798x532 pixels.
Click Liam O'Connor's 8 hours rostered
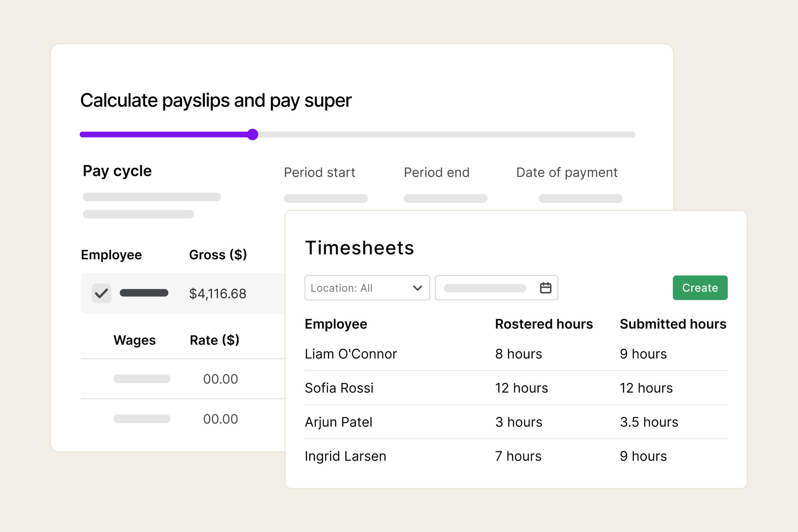[x=518, y=354]
